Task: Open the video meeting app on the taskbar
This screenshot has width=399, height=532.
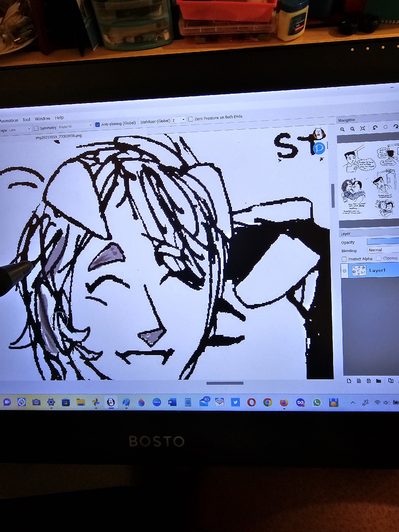Action: click(7, 402)
